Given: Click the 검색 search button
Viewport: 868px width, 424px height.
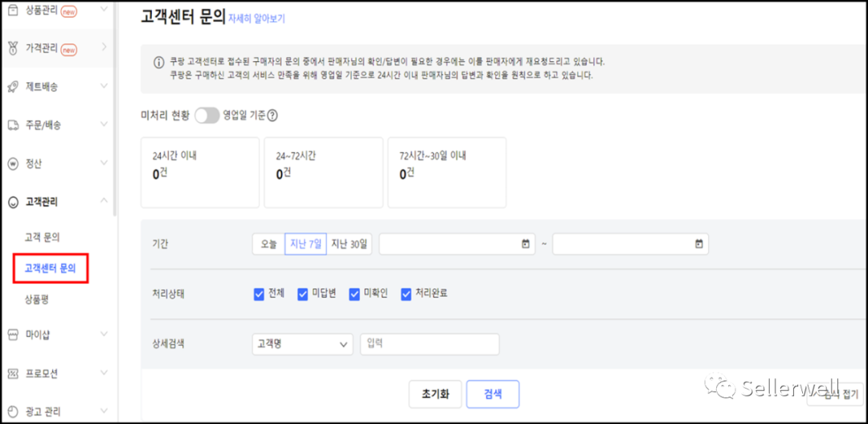Looking at the screenshot, I should (493, 394).
